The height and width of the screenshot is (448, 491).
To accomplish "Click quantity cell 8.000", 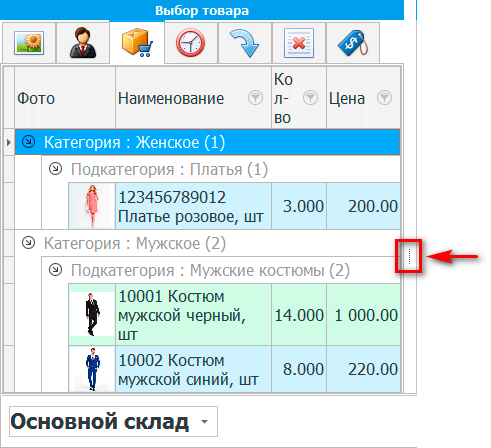I will (x=299, y=369).
